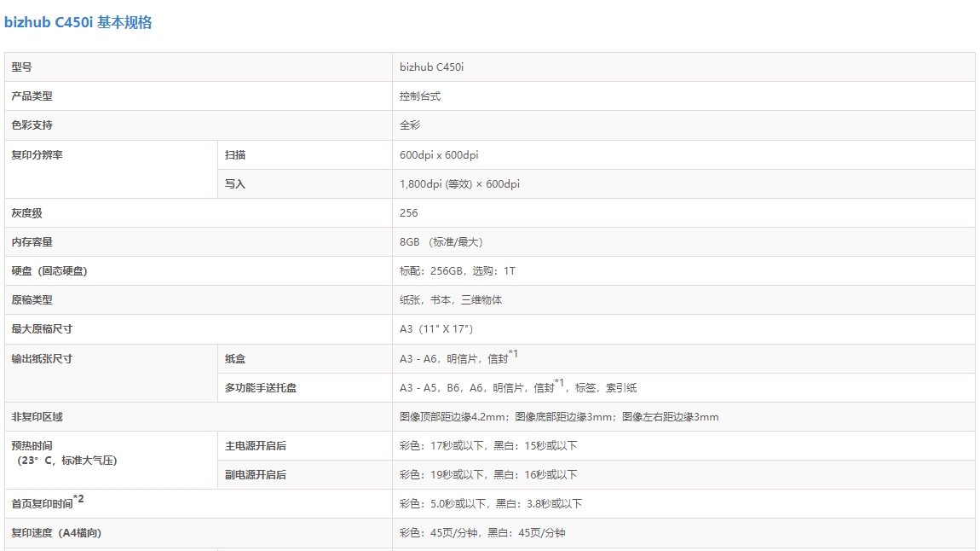
Task: Click the 副电源开启后 warm-up time value
Action: 488,475
